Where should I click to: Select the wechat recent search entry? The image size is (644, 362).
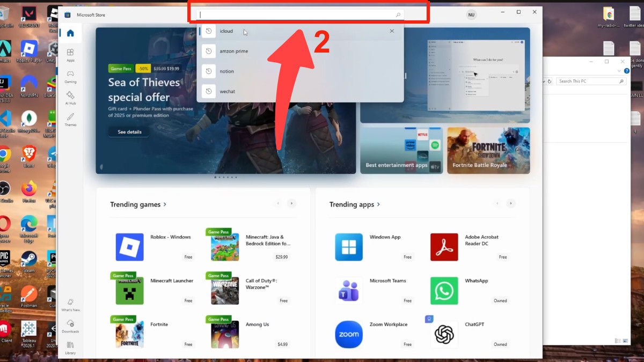coord(228,91)
